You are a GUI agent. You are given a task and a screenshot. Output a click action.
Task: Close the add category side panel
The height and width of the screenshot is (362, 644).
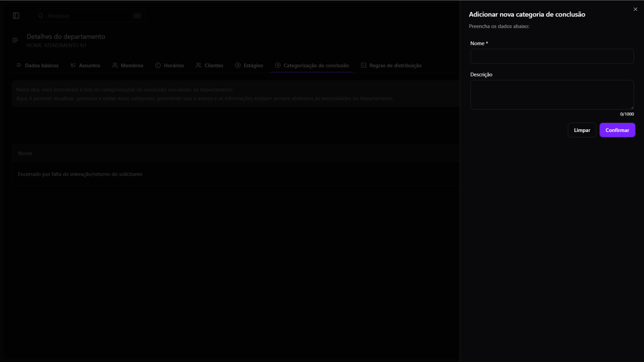[x=635, y=9]
